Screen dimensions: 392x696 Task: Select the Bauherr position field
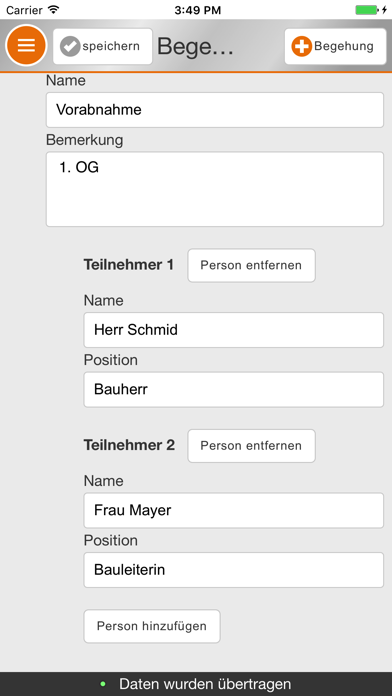click(x=234, y=390)
